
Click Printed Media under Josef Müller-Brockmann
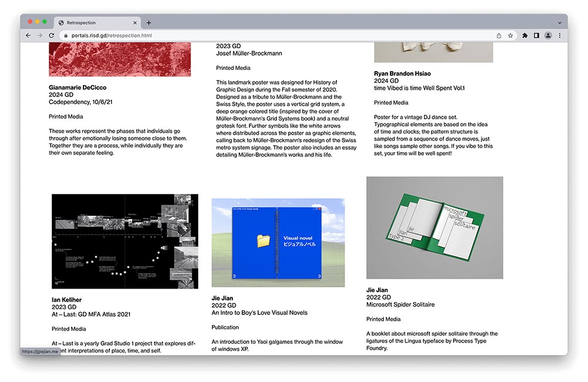pos(233,68)
